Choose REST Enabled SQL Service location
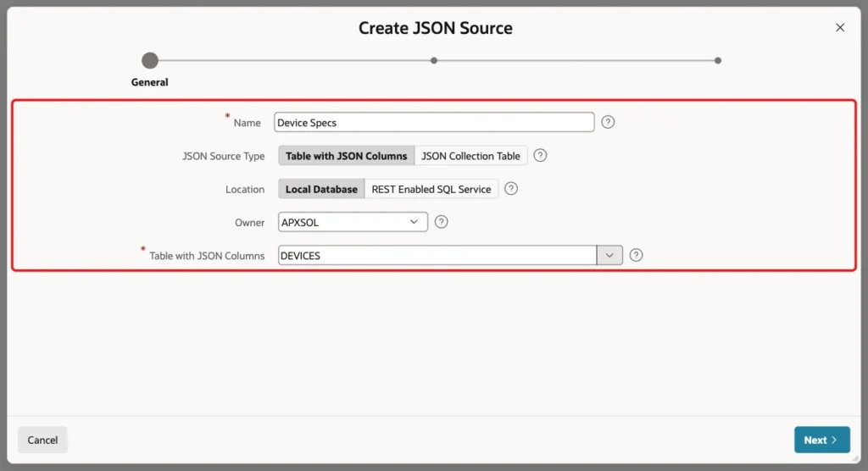The image size is (868, 471). click(431, 189)
